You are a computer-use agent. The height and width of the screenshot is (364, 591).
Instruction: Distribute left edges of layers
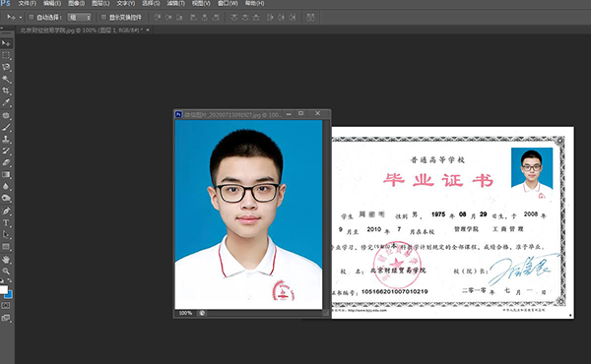270,18
